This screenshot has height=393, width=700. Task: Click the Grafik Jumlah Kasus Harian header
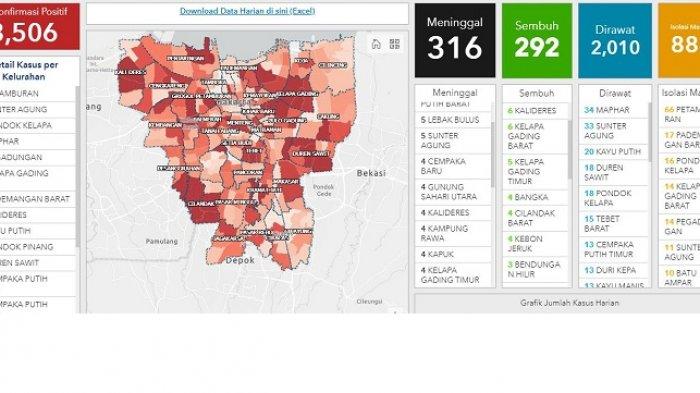569,303
